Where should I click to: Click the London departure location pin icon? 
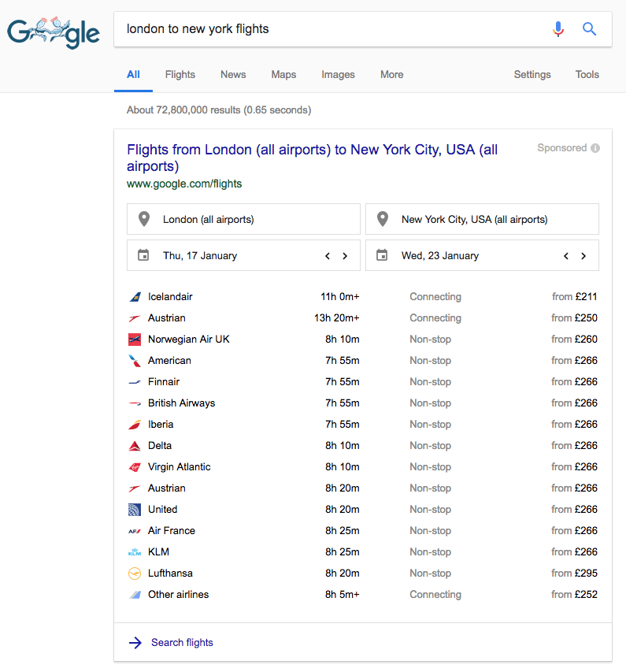pyautogui.click(x=144, y=219)
